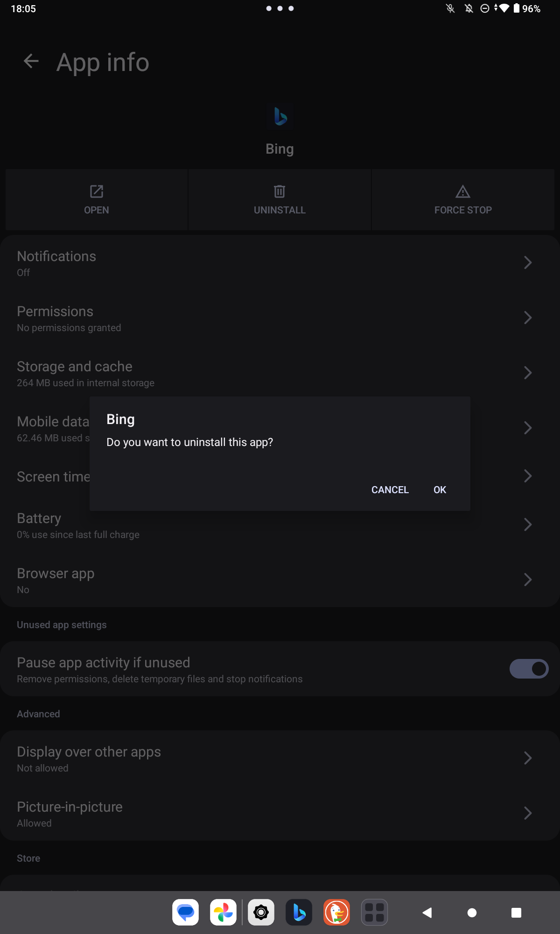Tap the back arrow beside App info

(x=31, y=61)
